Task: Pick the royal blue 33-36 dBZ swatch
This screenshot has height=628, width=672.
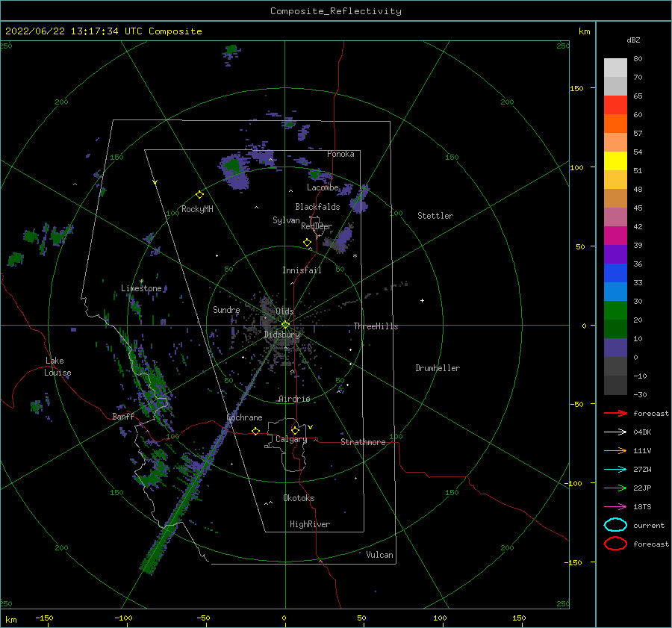Action: pos(615,273)
